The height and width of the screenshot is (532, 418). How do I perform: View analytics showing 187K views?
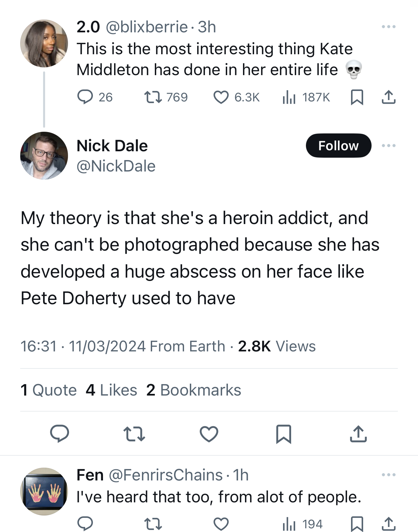click(289, 97)
